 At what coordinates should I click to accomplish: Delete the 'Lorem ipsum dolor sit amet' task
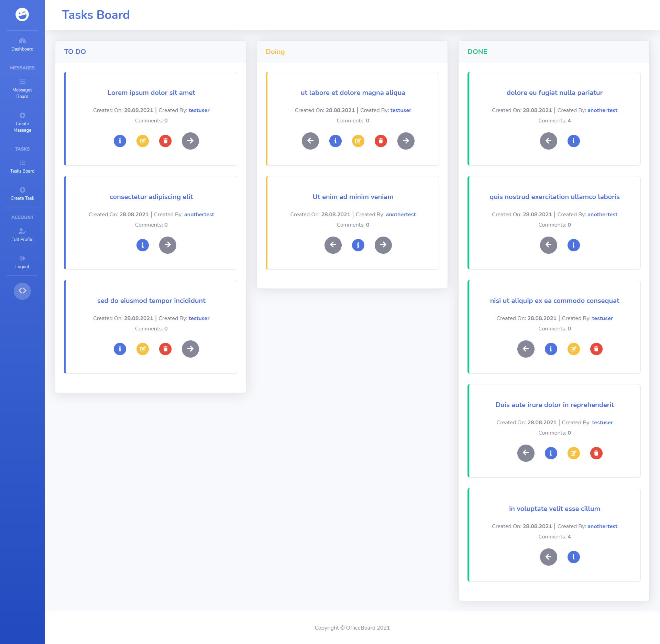[165, 141]
